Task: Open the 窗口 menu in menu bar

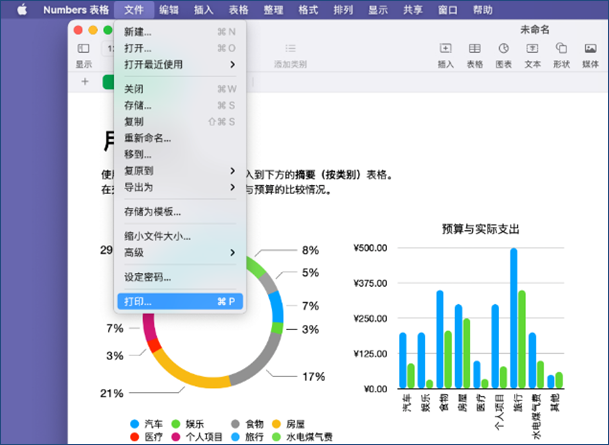Action: 448,10
